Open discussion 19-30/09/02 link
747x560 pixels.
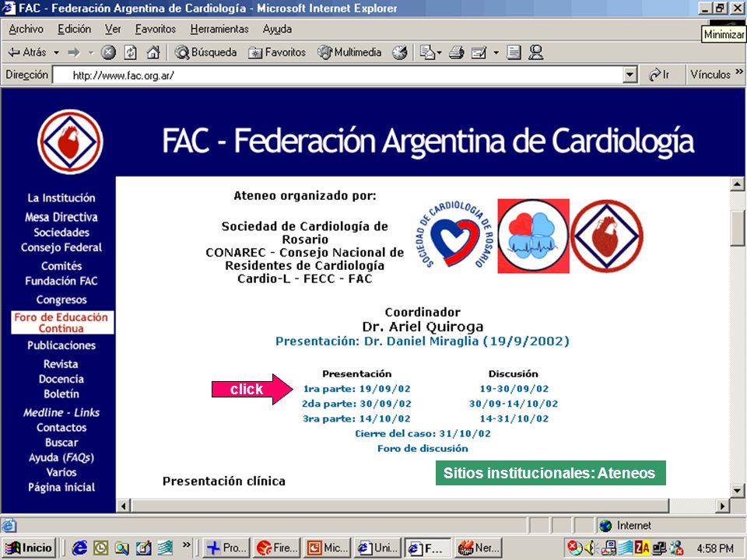[514, 389]
